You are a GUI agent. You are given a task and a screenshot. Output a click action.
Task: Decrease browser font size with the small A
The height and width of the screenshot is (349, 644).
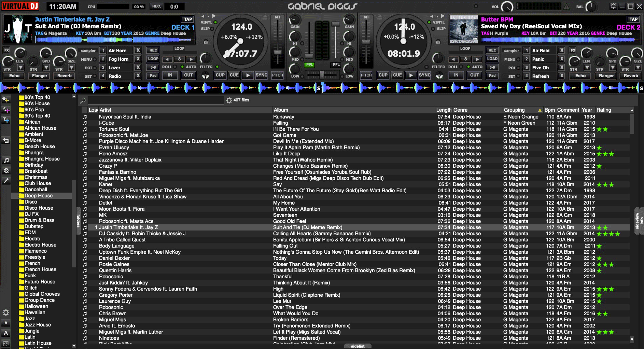[6, 323]
